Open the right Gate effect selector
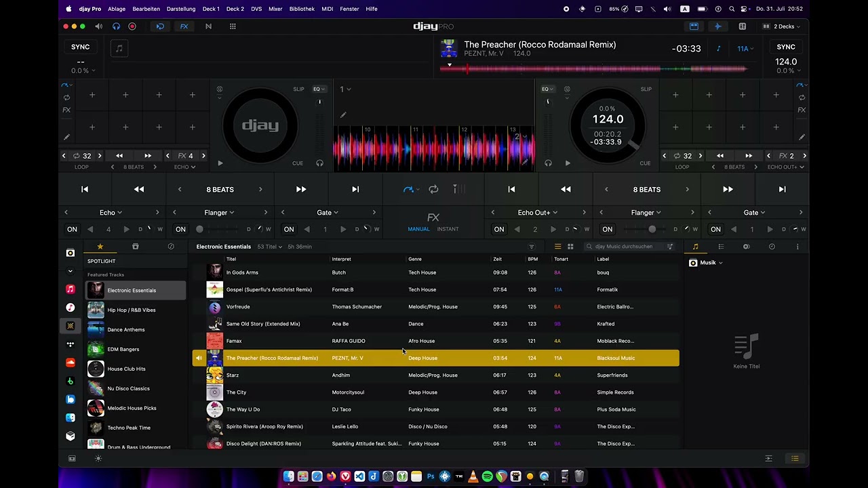868x488 pixels. pyautogui.click(x=754, y=213)
